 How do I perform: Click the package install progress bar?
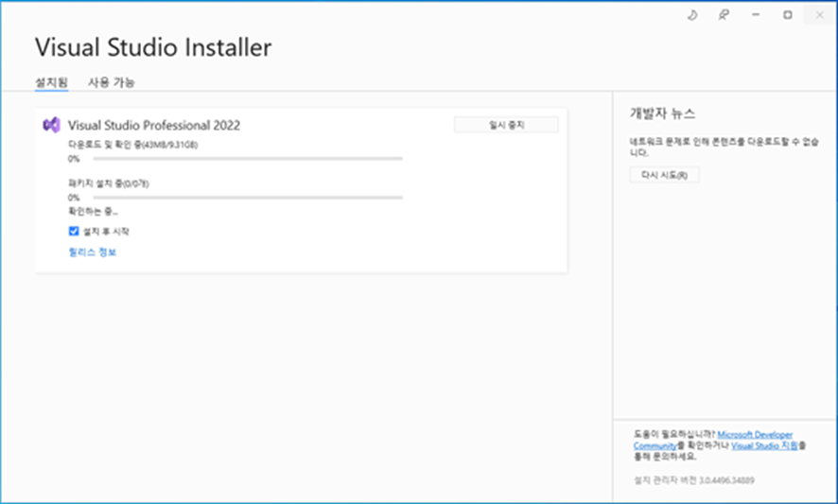tap(248, 198)
